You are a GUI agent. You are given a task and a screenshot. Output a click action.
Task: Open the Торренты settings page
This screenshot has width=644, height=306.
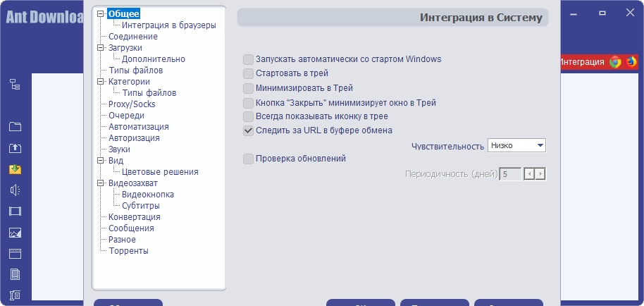point(128,250)
